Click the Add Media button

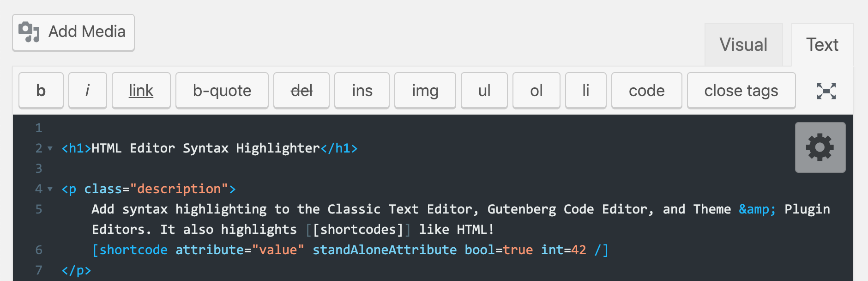[73, 32]
